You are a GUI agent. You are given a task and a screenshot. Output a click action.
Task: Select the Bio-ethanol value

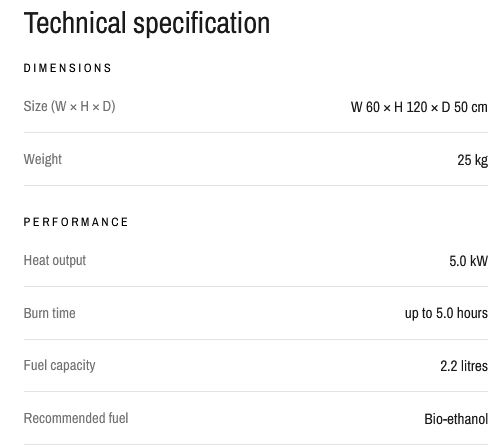click(456, 419)
